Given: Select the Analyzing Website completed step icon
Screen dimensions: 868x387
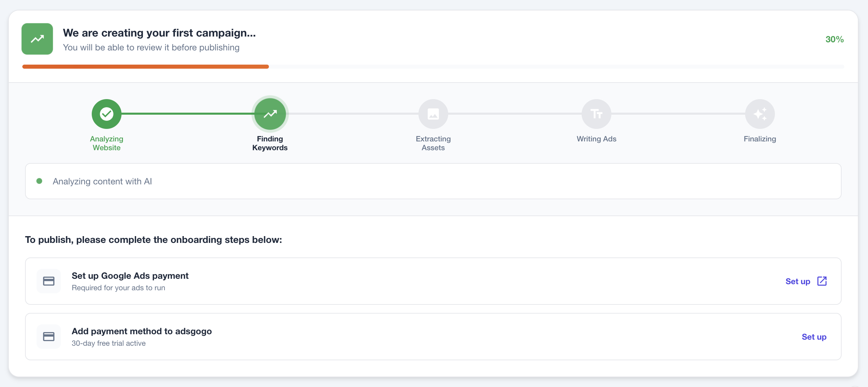Looking at the screenshot, I should coord(106,114).
